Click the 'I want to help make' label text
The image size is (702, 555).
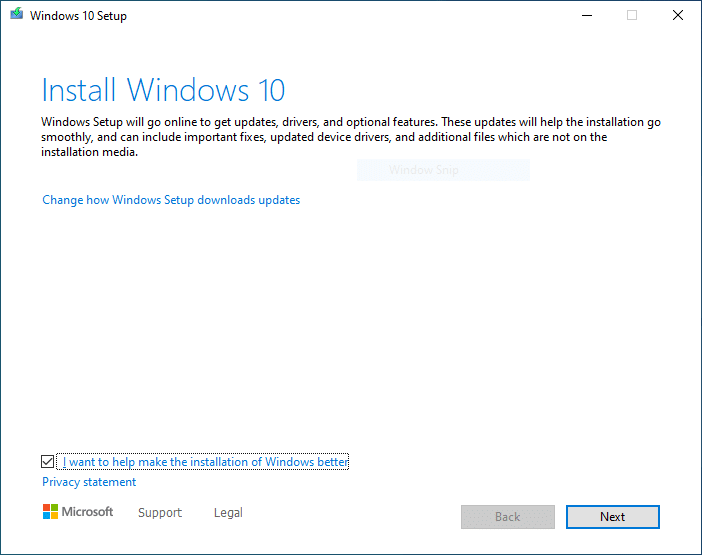click(x=205, y=462)
